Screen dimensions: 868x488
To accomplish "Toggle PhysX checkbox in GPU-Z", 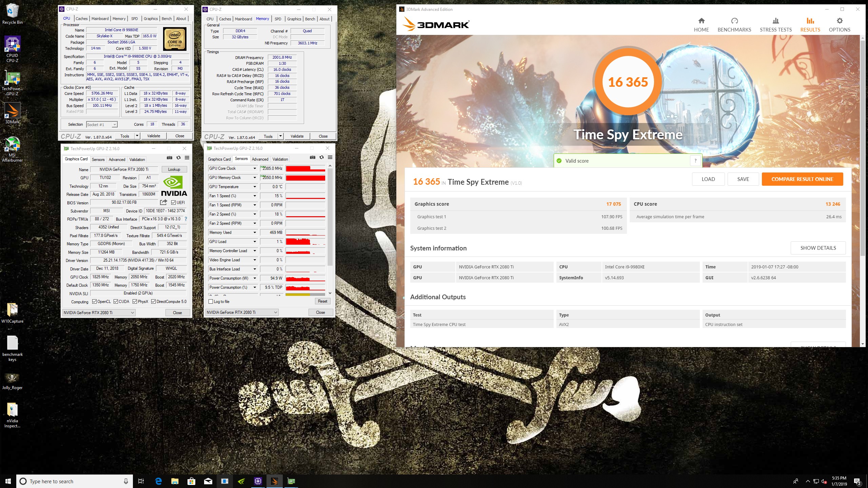I will point(135,302).
